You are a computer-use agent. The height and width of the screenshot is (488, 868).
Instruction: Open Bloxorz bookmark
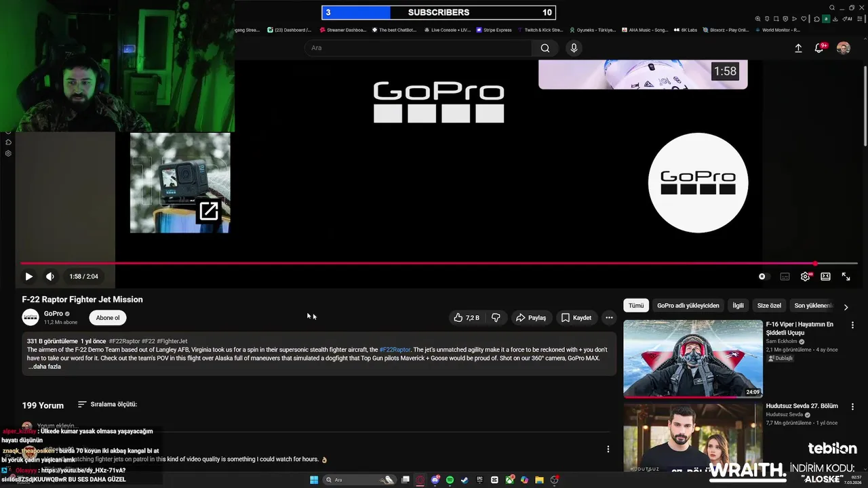[725, 30]
